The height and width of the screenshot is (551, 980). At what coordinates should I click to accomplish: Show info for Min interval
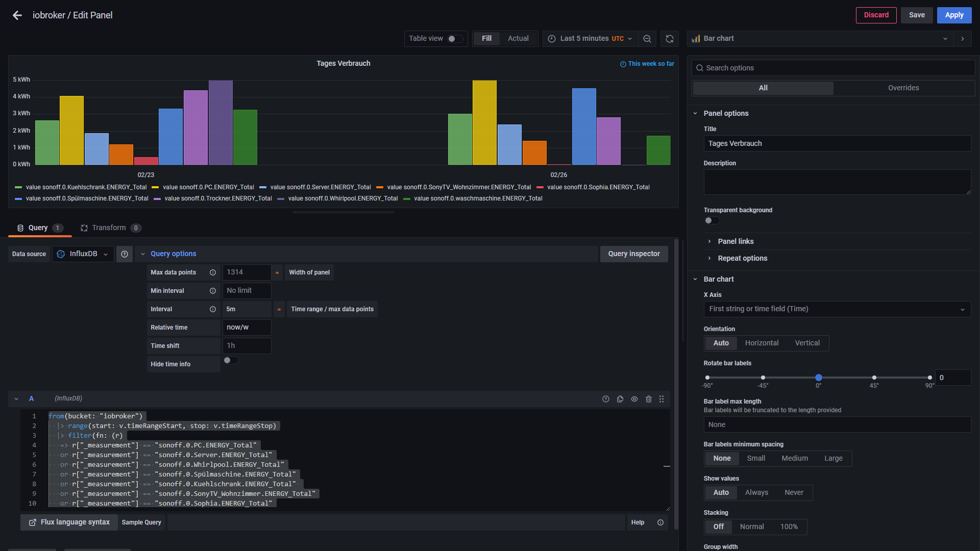point(213,291)
